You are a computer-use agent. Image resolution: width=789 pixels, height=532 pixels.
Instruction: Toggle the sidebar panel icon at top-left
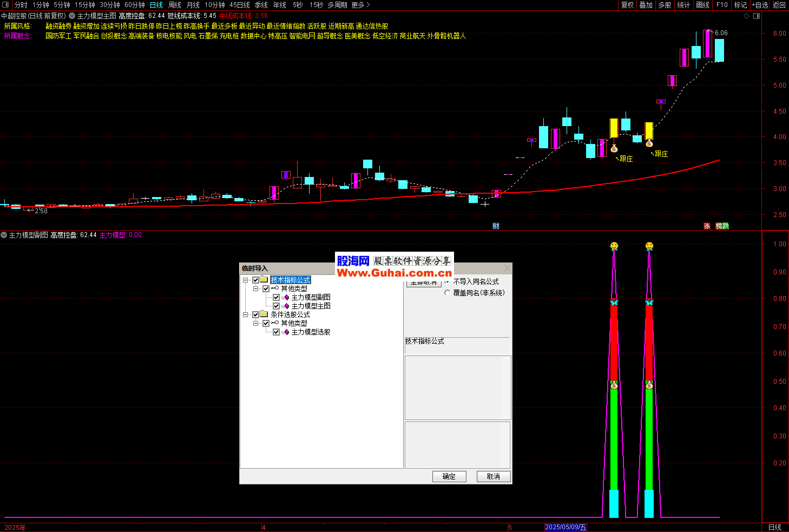pos(5,5)
